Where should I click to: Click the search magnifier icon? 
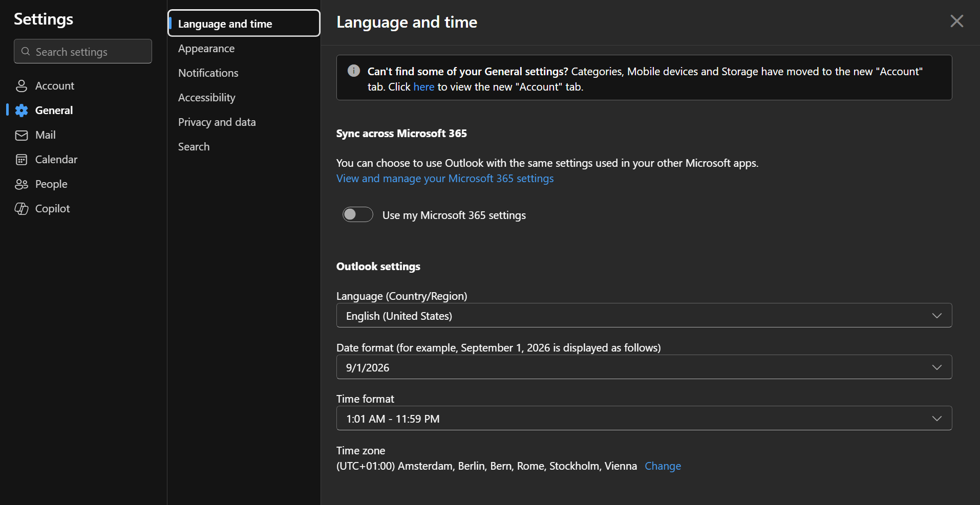(x=26, y=52)
